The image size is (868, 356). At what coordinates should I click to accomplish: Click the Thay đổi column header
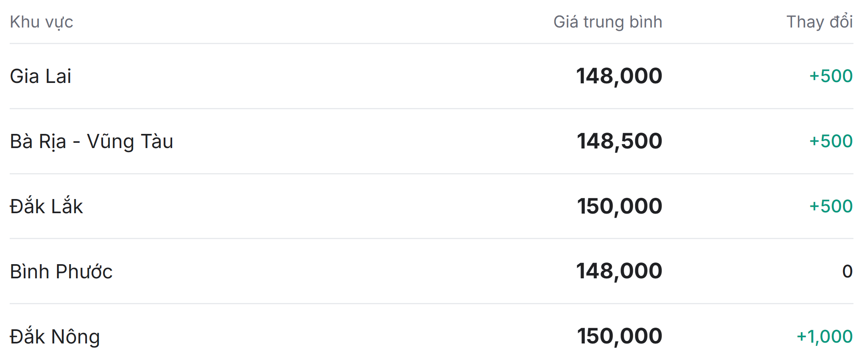(819, 22)
